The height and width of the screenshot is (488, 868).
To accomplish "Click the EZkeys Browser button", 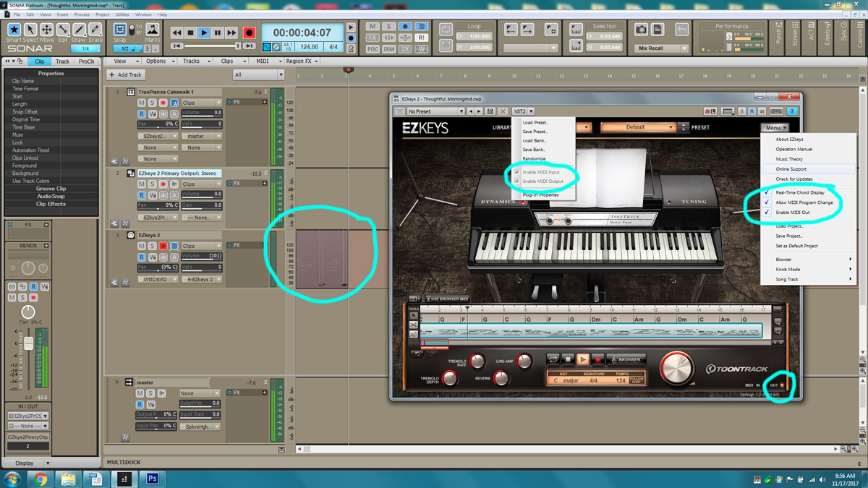I will (x=625, y=359).
